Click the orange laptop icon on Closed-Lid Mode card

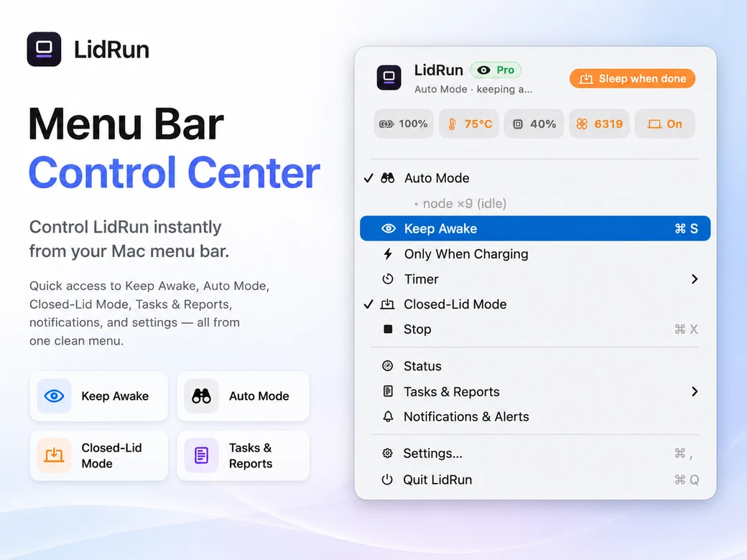55,455
